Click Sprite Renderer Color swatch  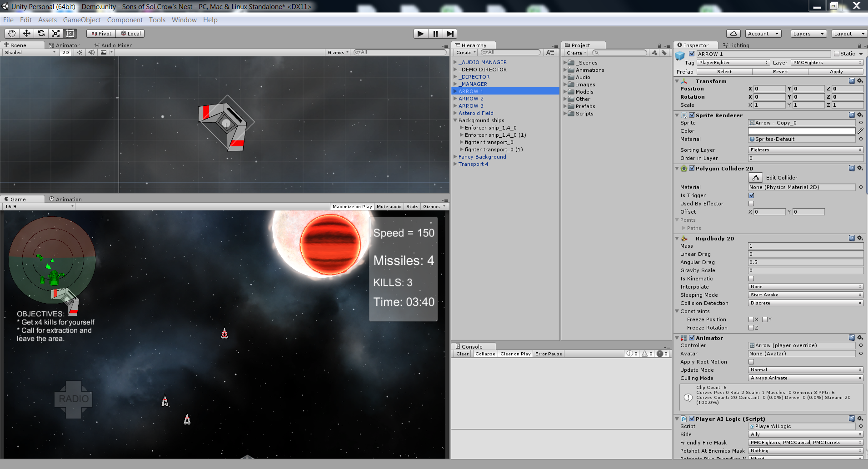(x=802, y=131)
